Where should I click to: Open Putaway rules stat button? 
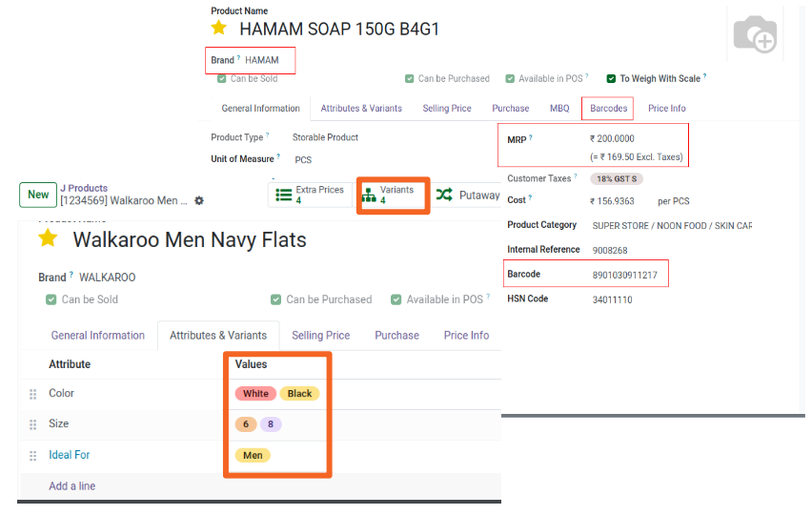(x=468, y=195)
